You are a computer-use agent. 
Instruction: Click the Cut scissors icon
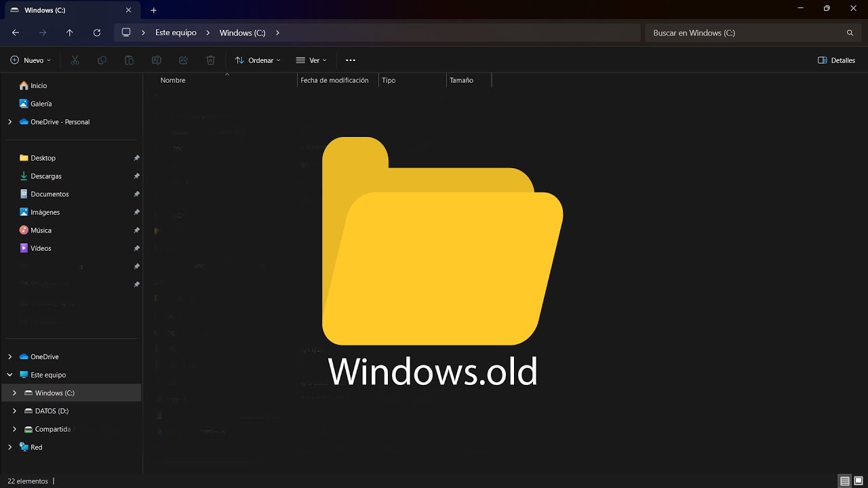tap(75, 60)
